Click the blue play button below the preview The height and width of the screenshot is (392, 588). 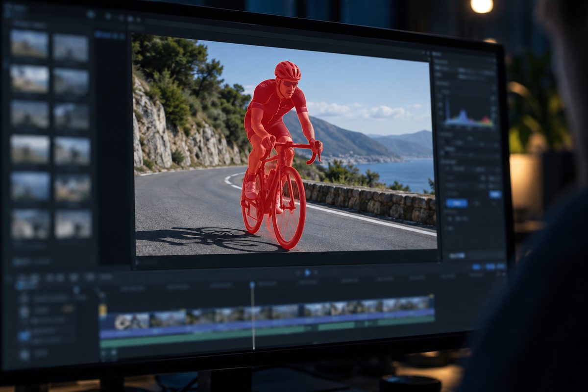[x=307, y=272]
